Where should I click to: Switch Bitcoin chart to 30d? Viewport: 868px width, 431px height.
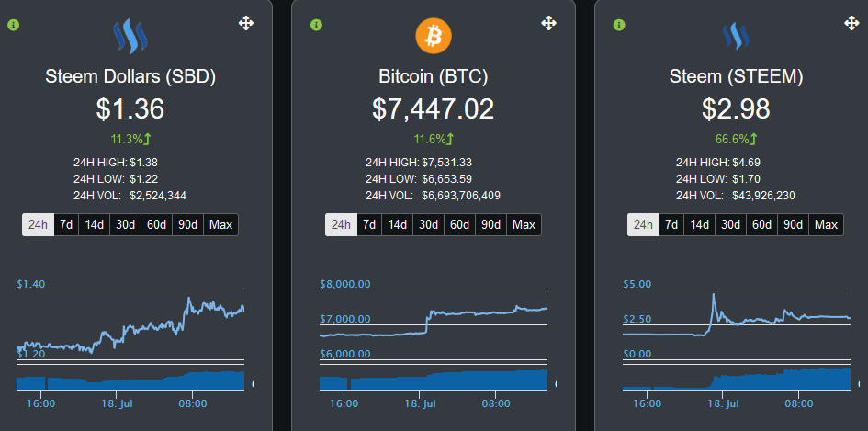pyautogui.click(x=428, y=225)
